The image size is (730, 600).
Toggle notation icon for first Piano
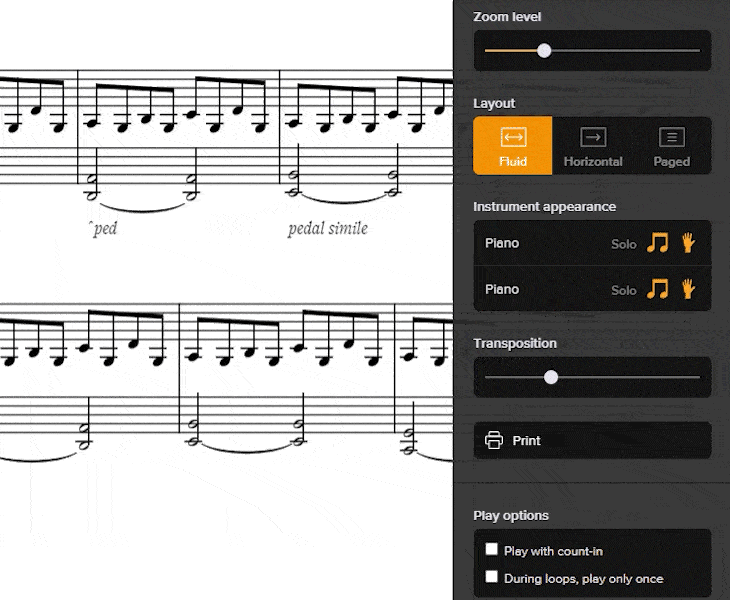point(657,243)
